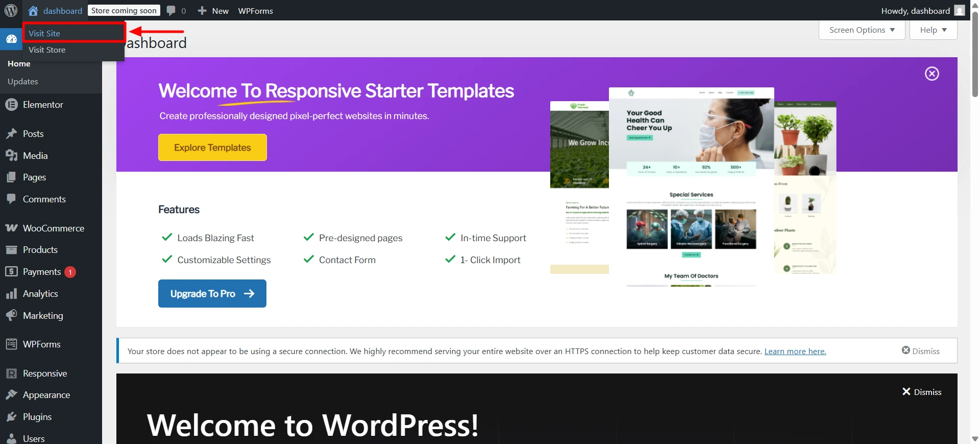Click the Responsive icon in sidebar

[11, 373]
